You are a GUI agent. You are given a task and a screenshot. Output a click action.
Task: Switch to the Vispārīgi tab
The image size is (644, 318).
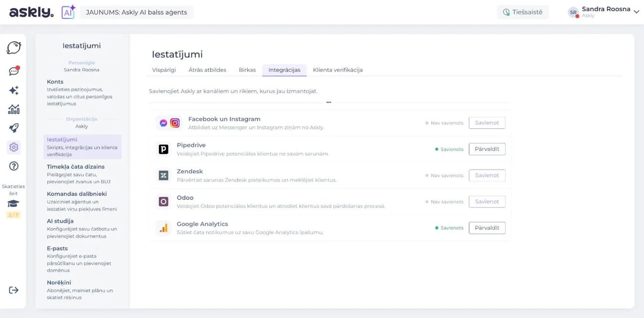click(x=164, y=70)
